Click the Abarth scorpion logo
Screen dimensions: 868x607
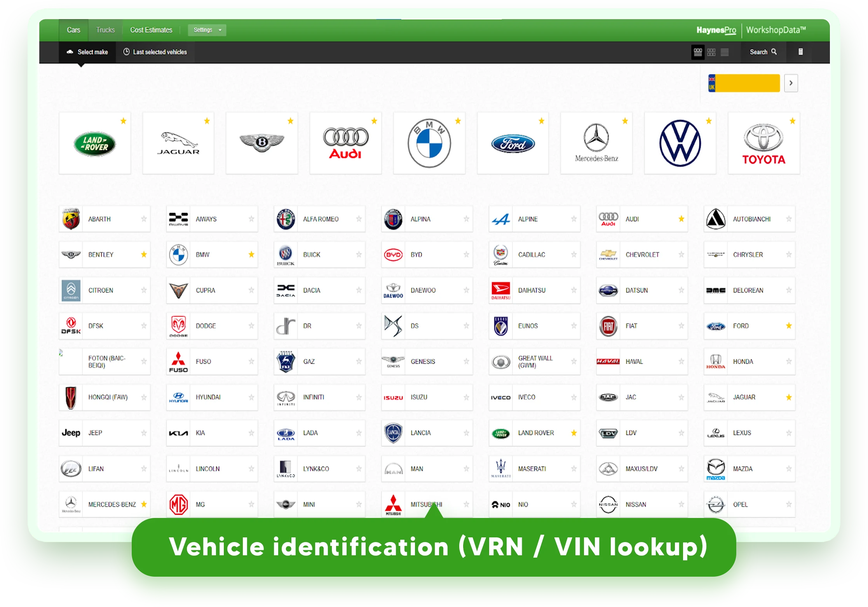(x=71, y=219)
